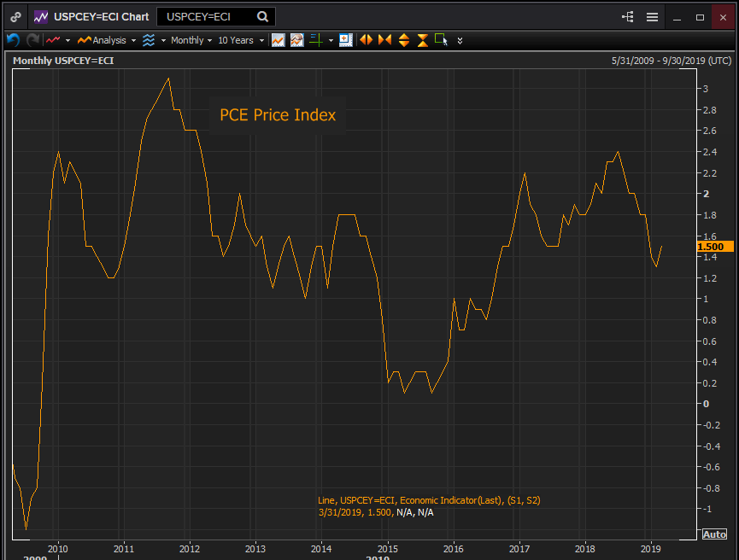739x560 pixels.
Task: Click the 2019 x-axis label
Action: (x=651, y=549)
